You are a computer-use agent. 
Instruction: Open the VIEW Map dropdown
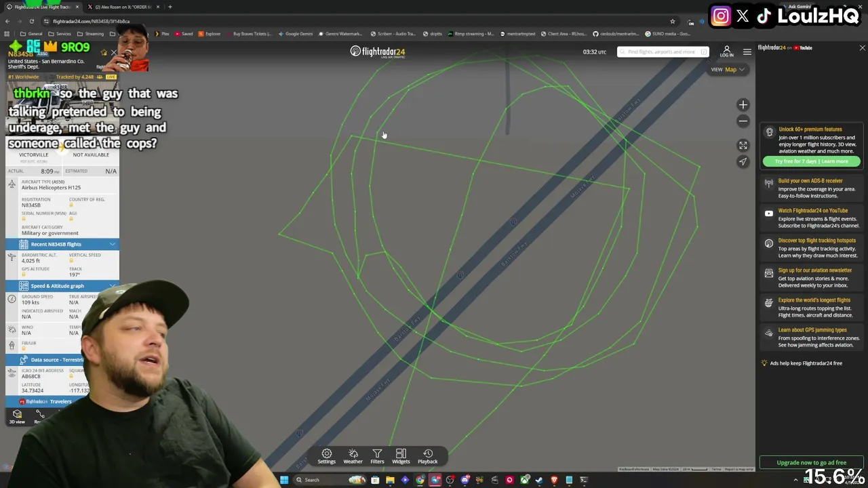[x=728, y=69]
